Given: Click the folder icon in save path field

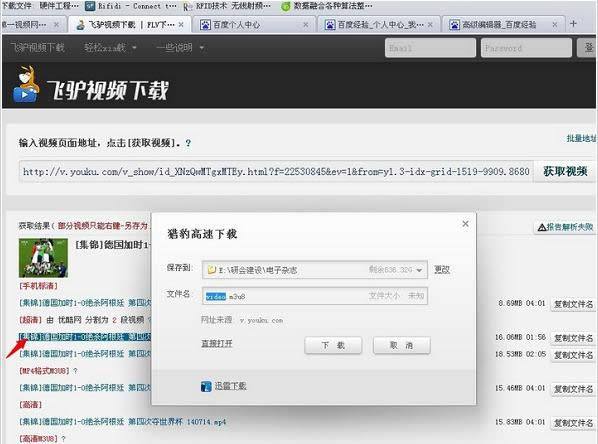Looking at the screenshot, I should [x=211, y=270].
